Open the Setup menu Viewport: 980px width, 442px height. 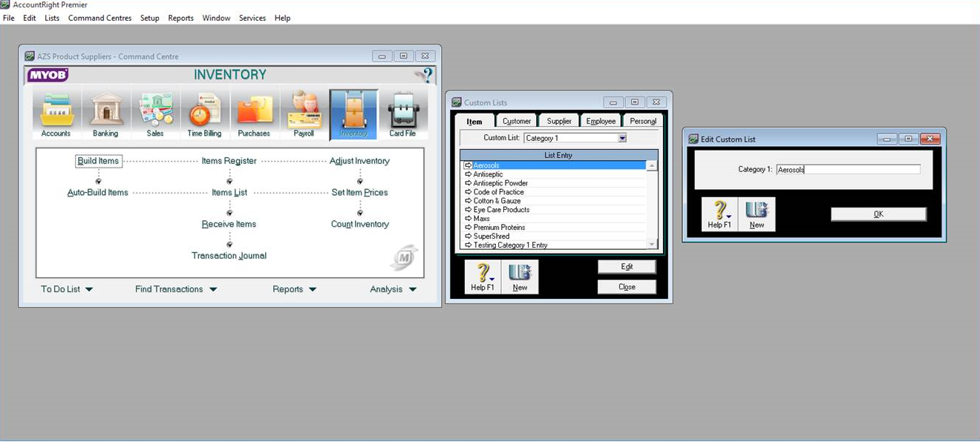click(x=150, y=18)
